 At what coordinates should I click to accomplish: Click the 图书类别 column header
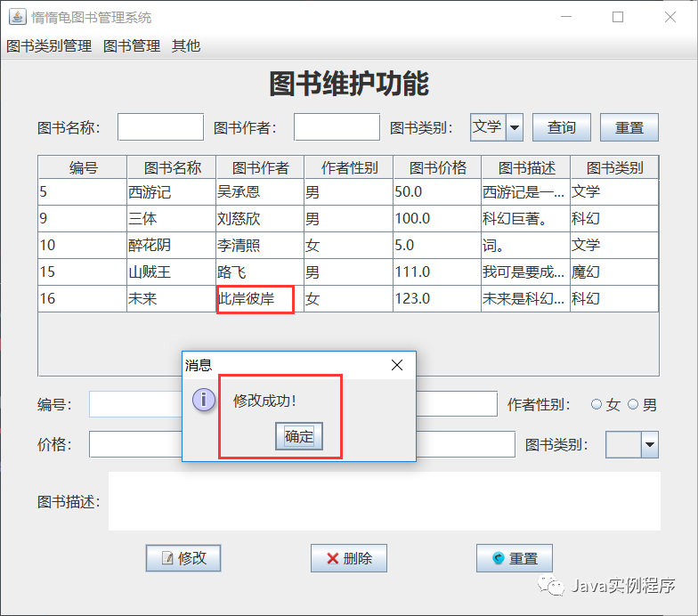click(614, 167)
